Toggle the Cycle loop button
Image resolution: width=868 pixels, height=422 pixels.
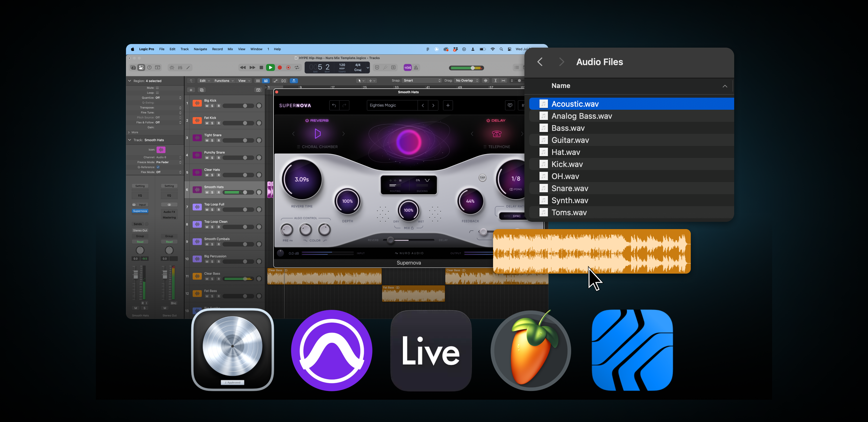click(297, 68)
